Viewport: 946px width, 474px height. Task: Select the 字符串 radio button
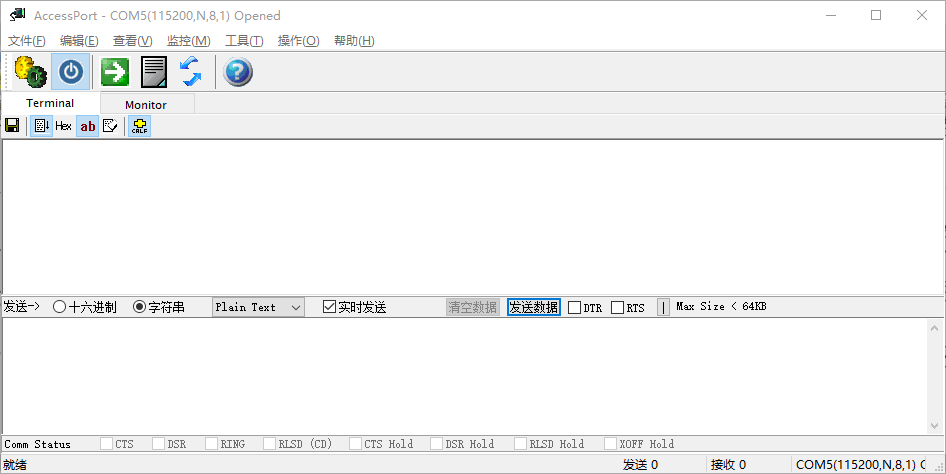pyautogui.click(x=140, y=307)
